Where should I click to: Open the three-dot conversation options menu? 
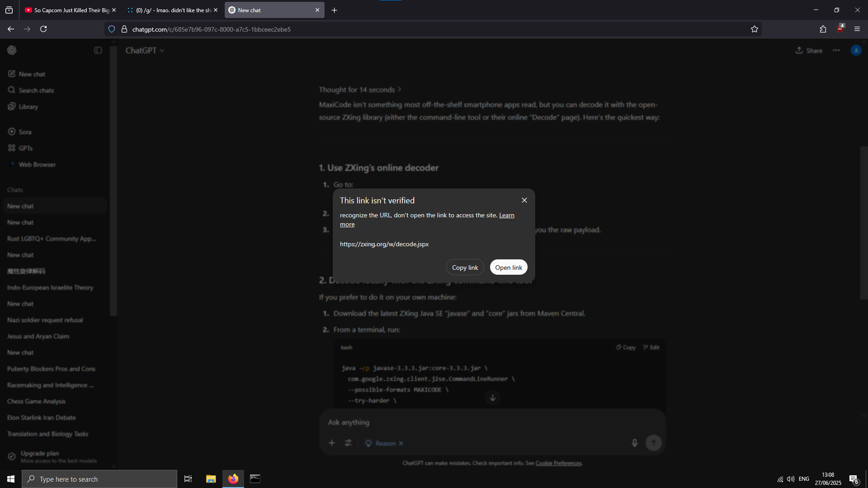tap(836, 50)
